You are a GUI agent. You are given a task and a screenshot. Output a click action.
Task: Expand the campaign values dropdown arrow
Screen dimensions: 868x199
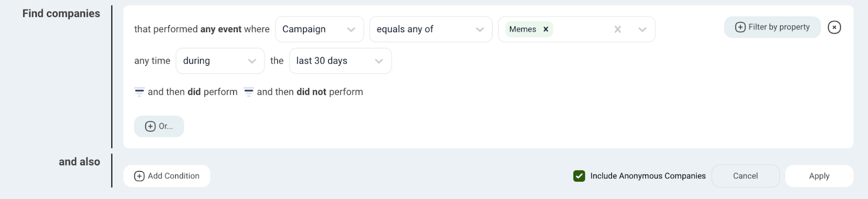pyautogui.click(x=642, y=29)
